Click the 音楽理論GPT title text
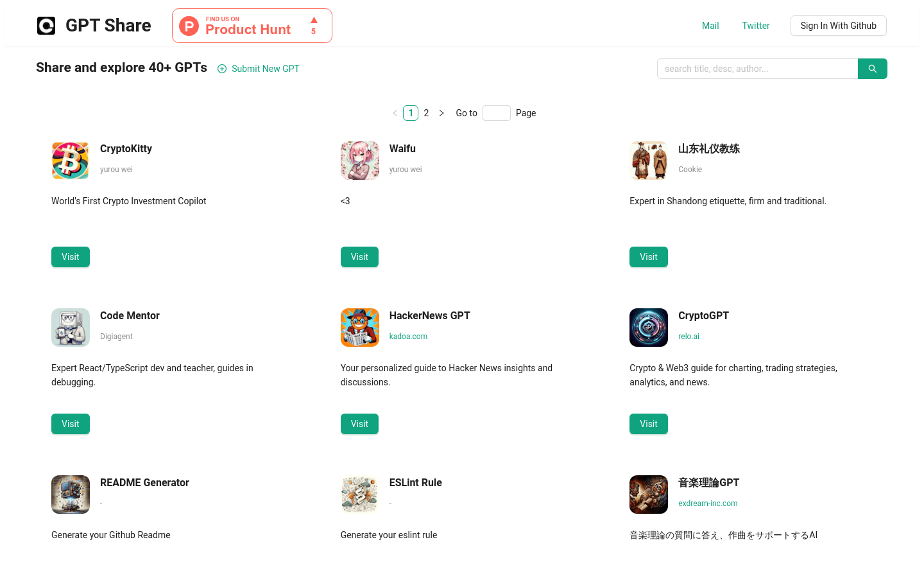The image size is (924, 578). [708, 483]
